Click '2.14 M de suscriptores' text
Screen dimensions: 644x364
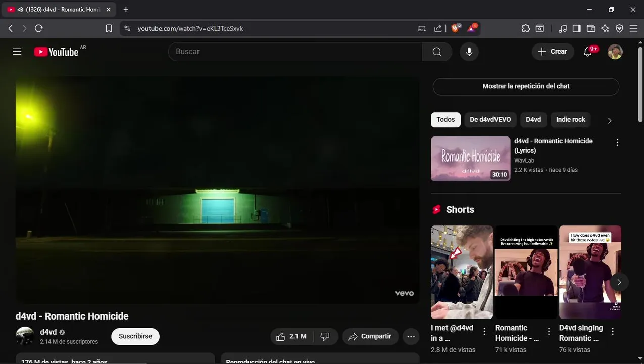(x=69, y=342)
